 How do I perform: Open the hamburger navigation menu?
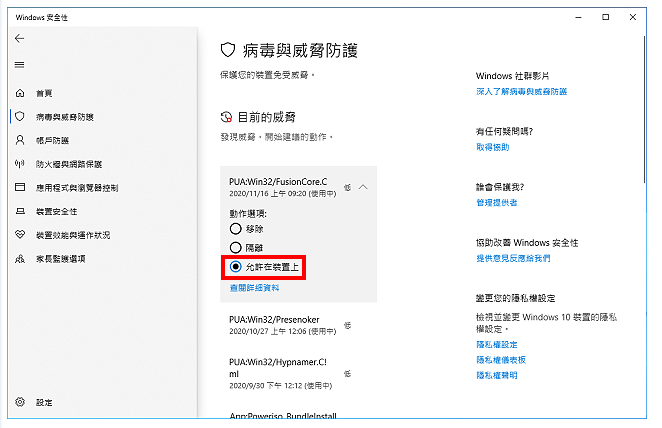coord(19,65)
